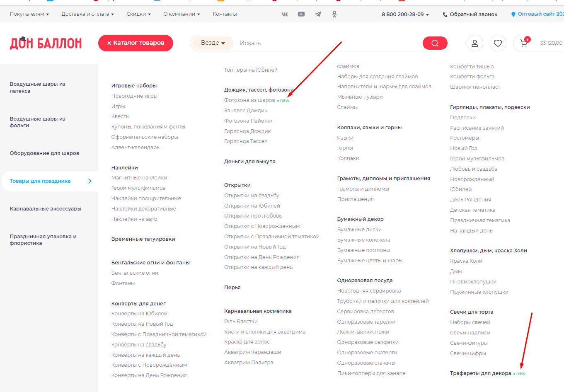The height and width of the screenshot is (392, 564).
Task: Open the Odnoklassniki social icon
Action: pyautogui.click(x=334, y=14)
